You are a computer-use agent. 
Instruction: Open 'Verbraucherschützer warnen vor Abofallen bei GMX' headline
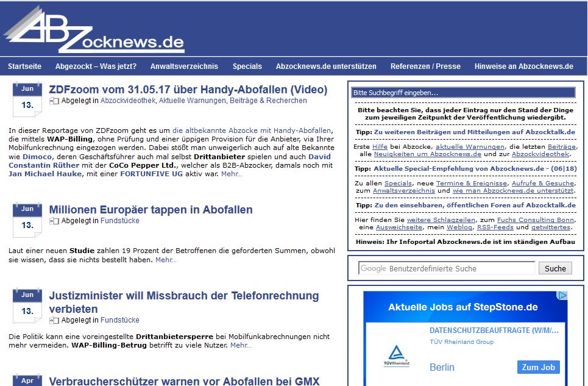184,381
